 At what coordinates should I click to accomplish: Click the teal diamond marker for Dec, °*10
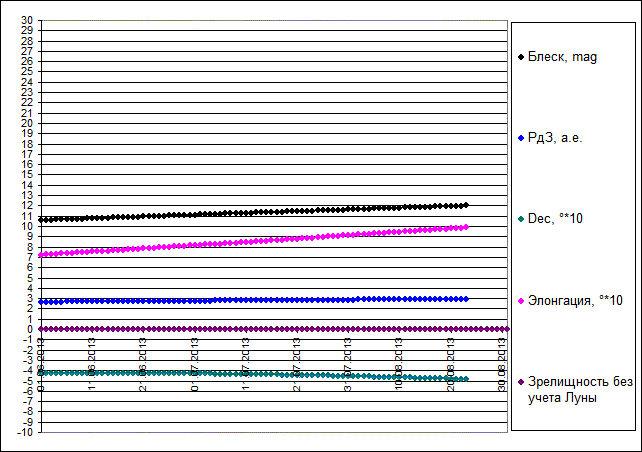click(x=521, y=219)
